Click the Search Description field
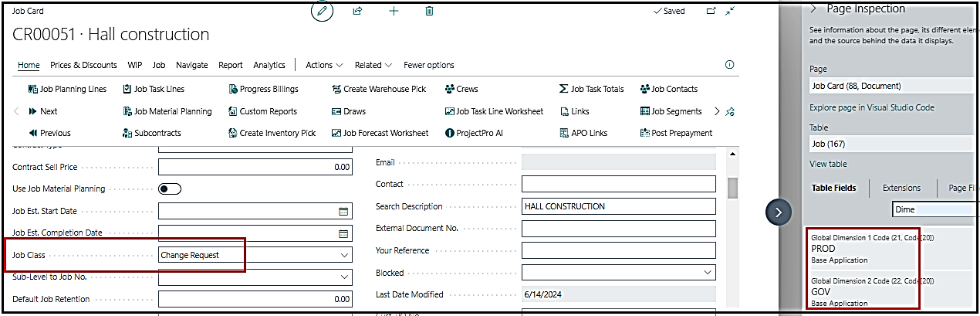The height and width of the screenshot is (316, 980). pos(619,206)
